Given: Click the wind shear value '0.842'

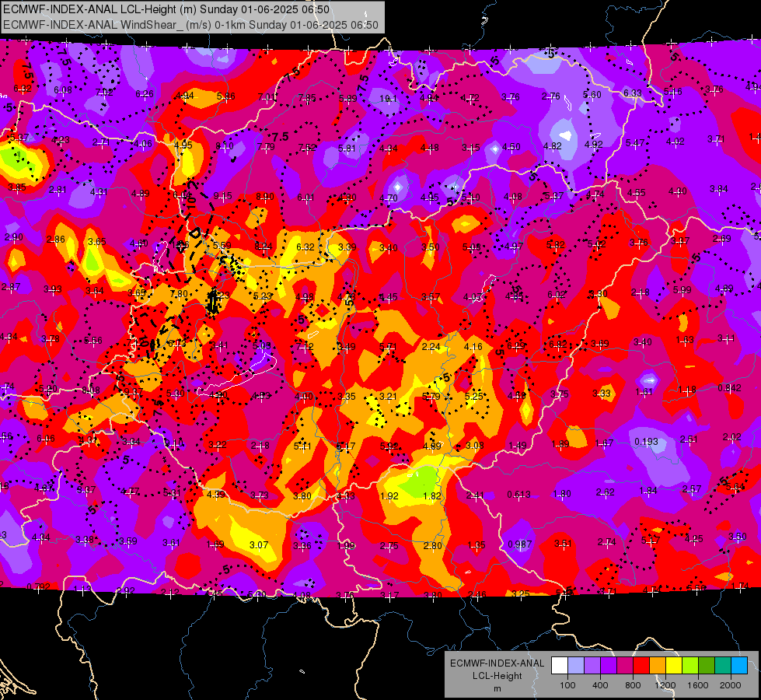Looking at the screenshot, I should pyautogui.click(x=729, y=387).
